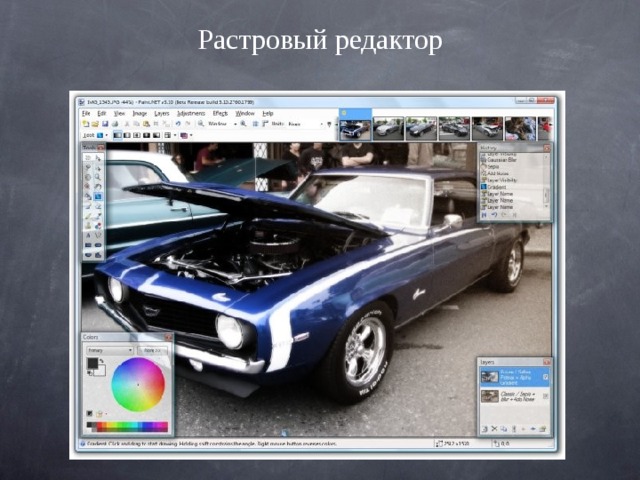Select the Recolor tool
Viewport: 640px width, 480px height.
pos(98,226)
